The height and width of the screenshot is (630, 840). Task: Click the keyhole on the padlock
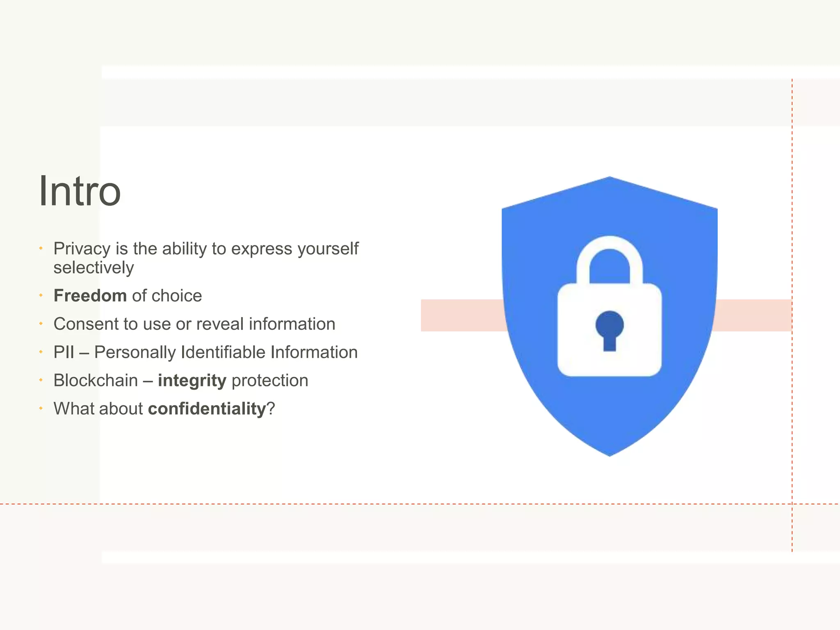(x=609, y=331)
